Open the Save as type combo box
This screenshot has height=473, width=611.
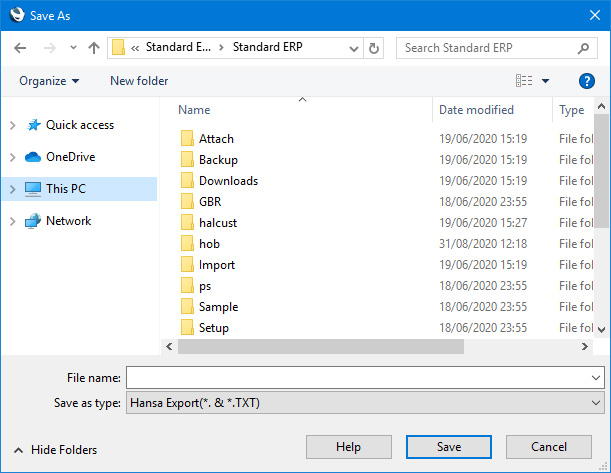point(365,402)
